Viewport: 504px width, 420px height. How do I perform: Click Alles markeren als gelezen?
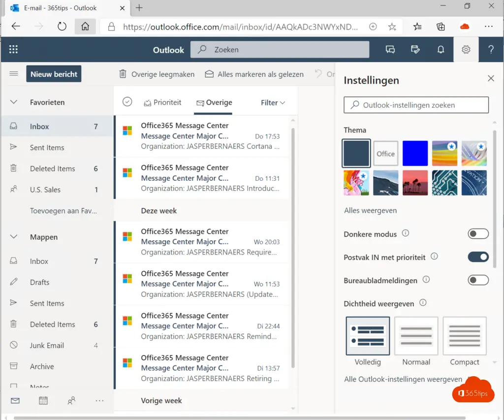pyautogui.click(x=254, y=74)
